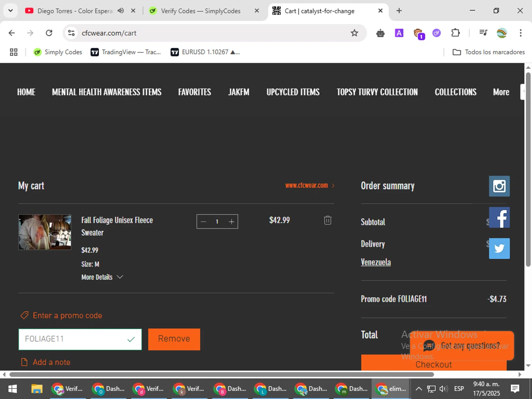This screenshot has width=532, height=399.
Task: Delete sweater using the trash icon
Action: pyautogui.click(x=328, y=220)
